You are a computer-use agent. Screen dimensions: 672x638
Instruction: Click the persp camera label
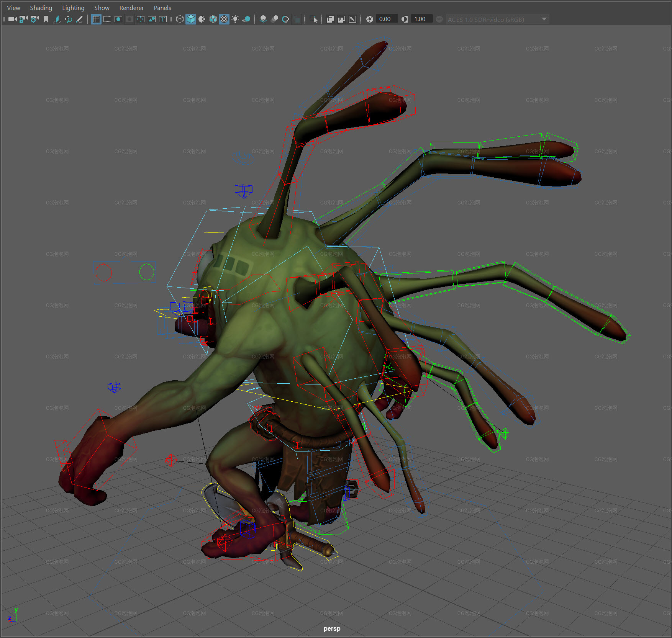click(x=332, y=628)
